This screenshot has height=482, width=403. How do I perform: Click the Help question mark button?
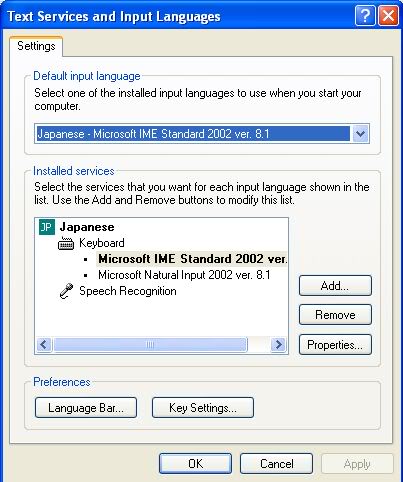click(x=365, y=15)
